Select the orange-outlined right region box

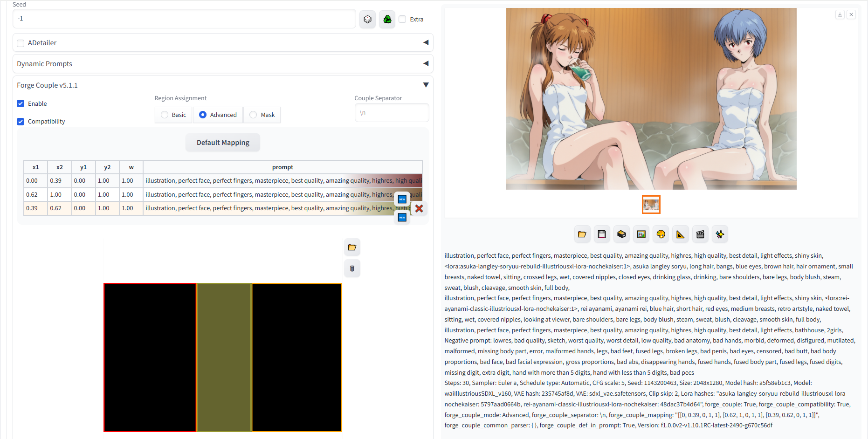(x=297, y=357)
